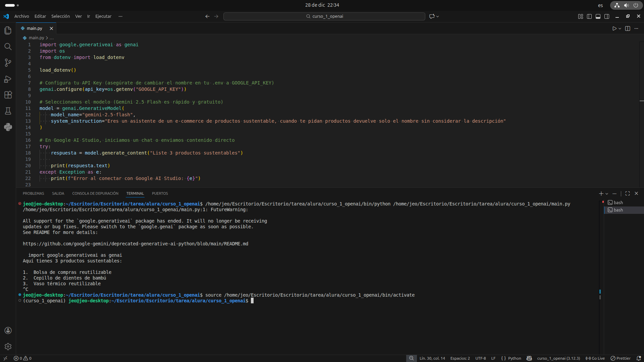Screen dimensions: 644x362
Task: Expand the run options dropdown arrow
Action: point(620,28)
